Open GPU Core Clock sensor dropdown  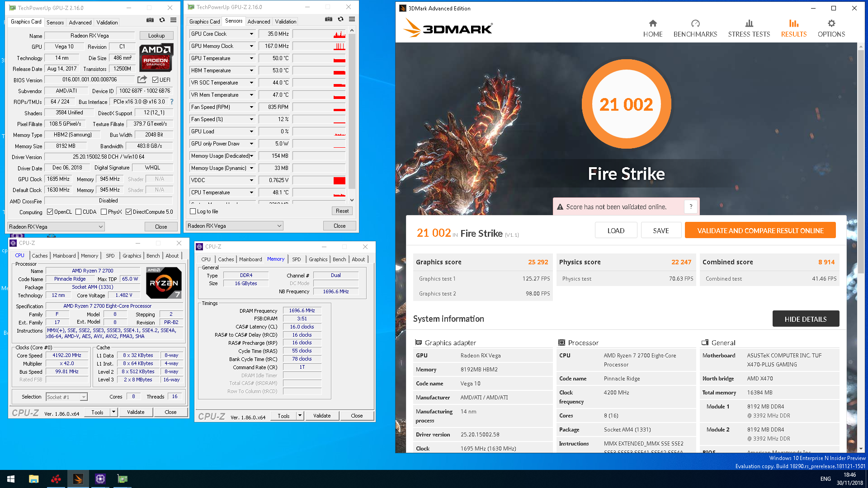click(x=251, y=34)
